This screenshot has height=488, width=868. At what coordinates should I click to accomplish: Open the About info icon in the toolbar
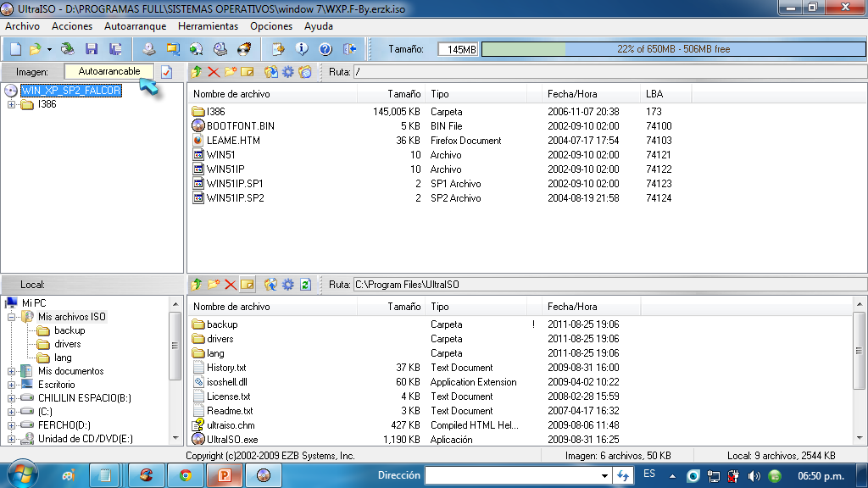(302, 49)
